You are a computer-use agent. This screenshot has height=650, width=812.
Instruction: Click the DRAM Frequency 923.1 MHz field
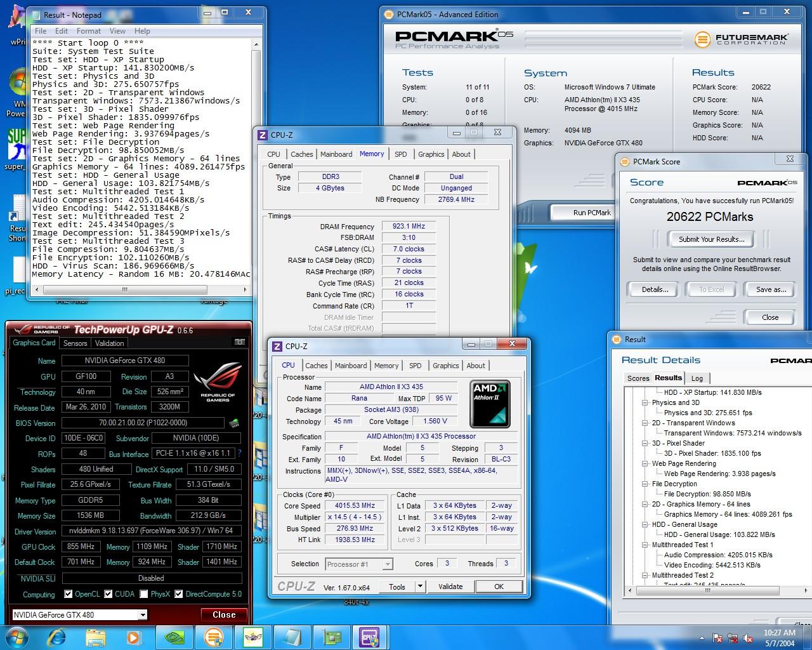(409, 226)
